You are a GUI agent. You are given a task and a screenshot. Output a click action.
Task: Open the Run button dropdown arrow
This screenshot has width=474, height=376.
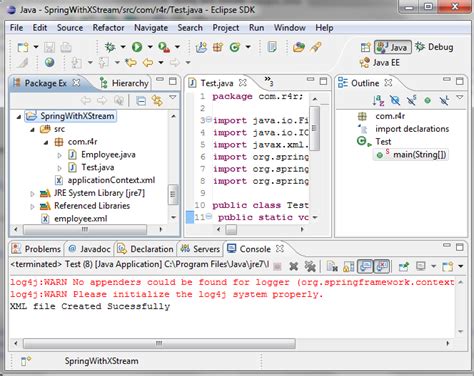[150, 47]
